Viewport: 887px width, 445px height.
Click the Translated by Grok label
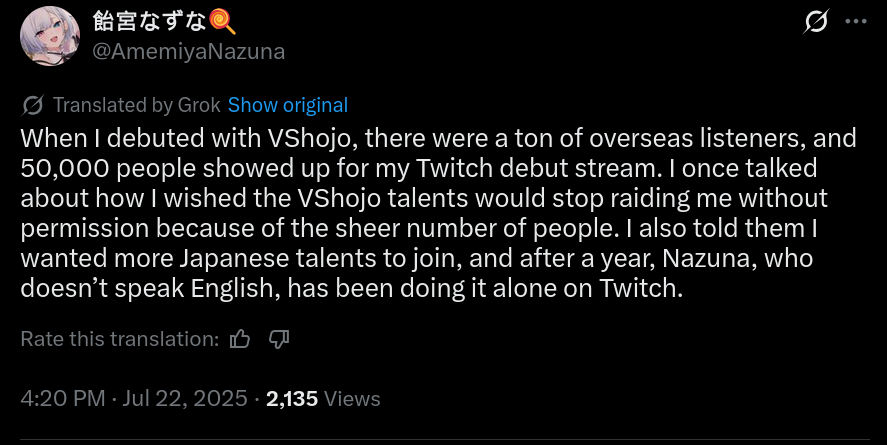[x=136, y=105]
